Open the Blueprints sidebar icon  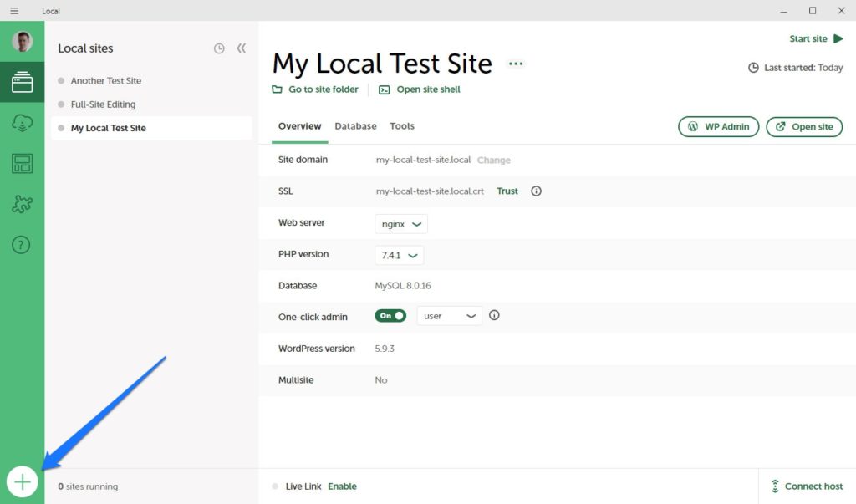22,163
